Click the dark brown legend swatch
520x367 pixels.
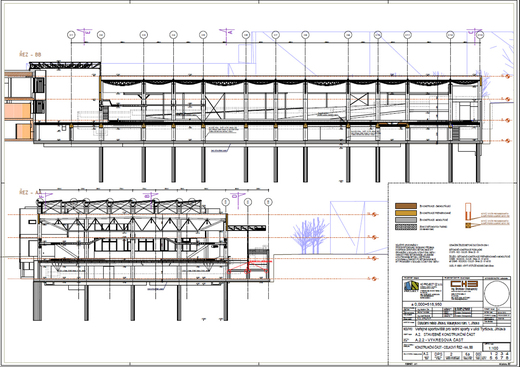(406, 206)
